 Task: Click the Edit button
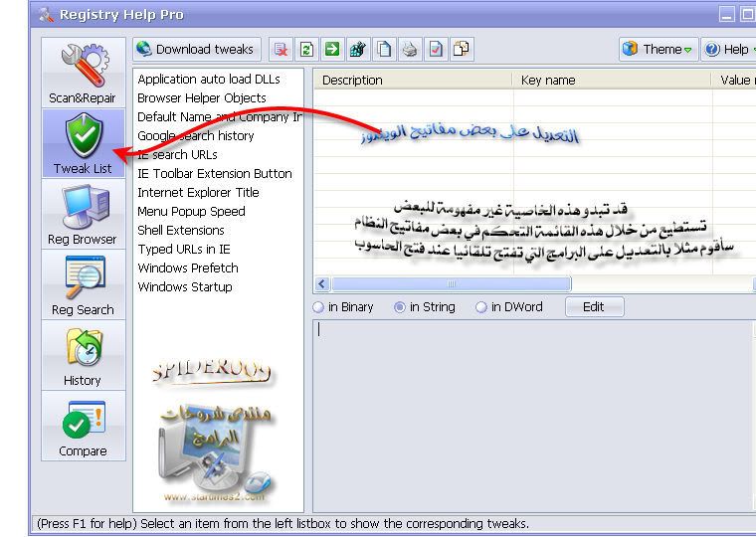594,307
